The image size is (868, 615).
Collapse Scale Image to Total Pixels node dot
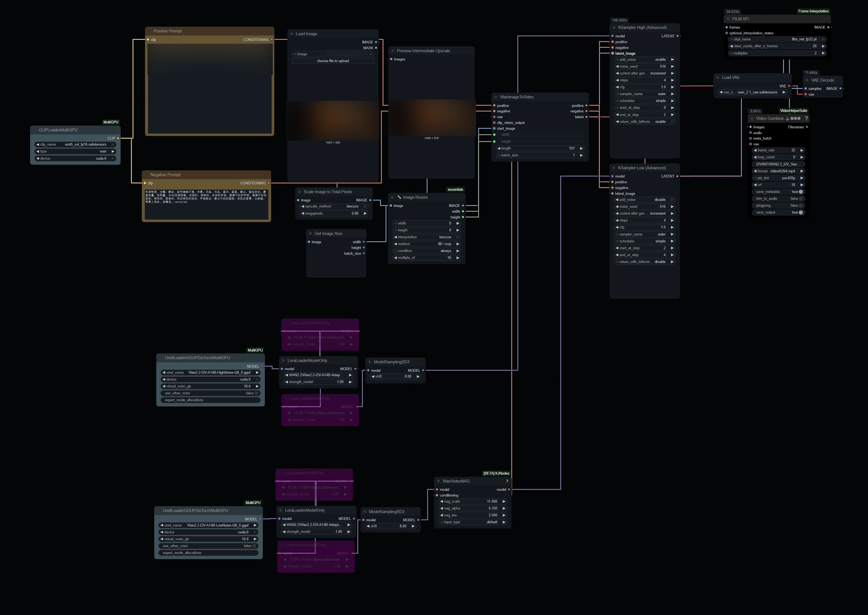[299, 192]
